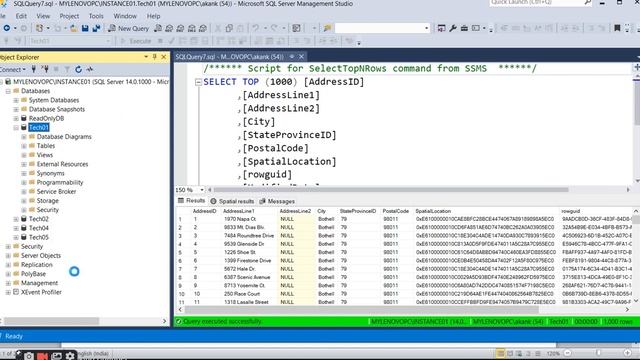Expand the Tables folder under Tech01
This screenshot has width=640, height=360.
click(x=24, y=146)
